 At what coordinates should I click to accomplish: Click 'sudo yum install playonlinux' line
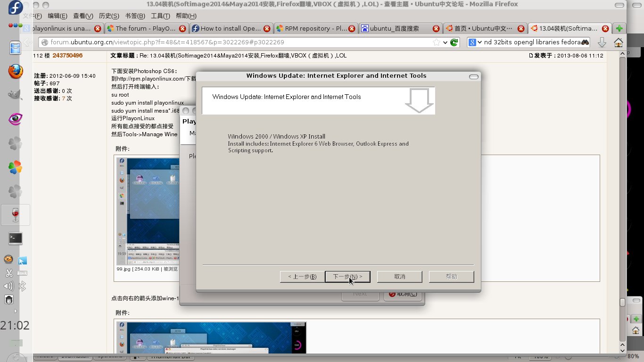click(x=148, y=103)
